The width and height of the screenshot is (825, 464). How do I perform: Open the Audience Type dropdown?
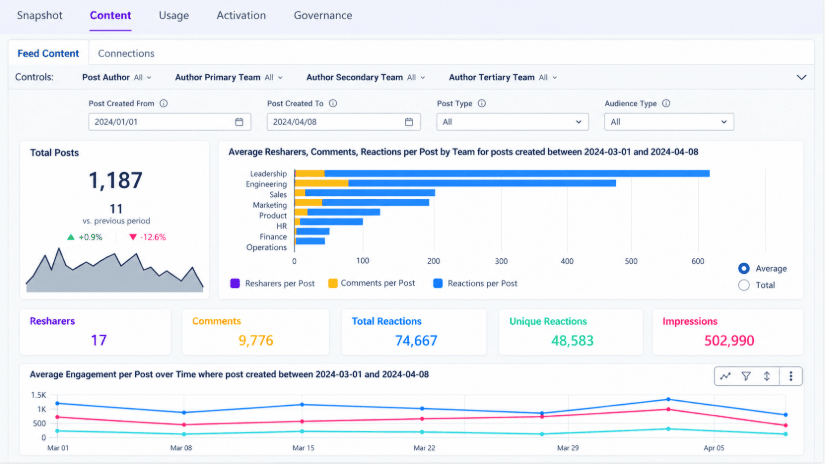pyautogui.click(x=669, y=122)
